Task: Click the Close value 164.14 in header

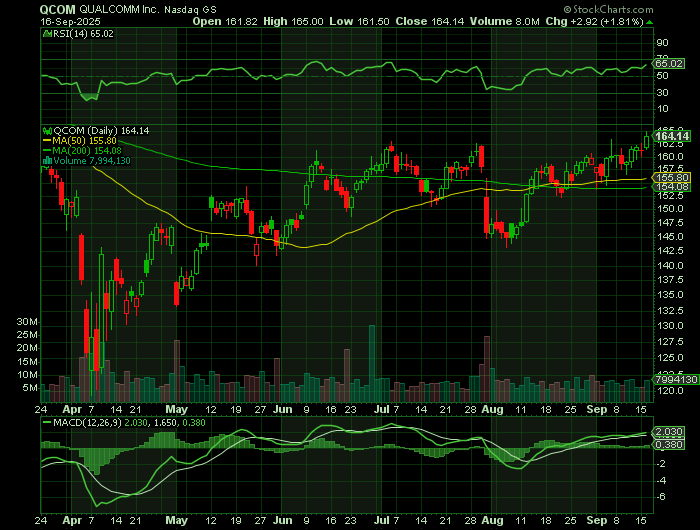Action: tap(447, 21)
